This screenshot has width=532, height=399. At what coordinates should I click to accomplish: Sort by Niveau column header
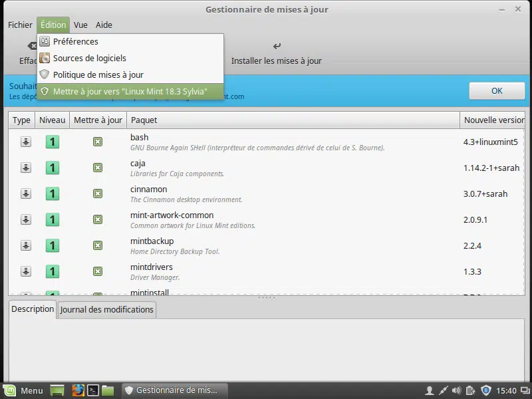pos(53,120)
